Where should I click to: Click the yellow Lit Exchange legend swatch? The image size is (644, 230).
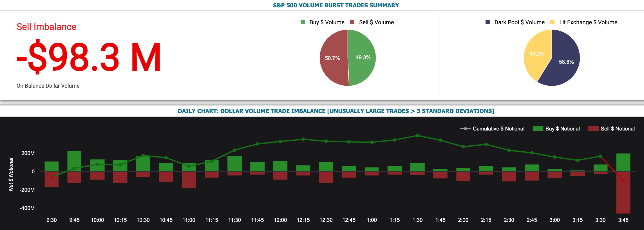pos(553,22)
